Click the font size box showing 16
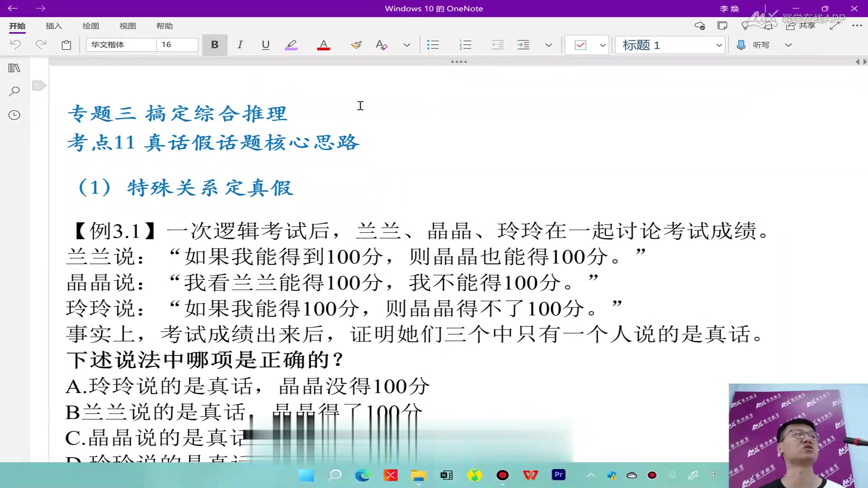 pos(177,44)
